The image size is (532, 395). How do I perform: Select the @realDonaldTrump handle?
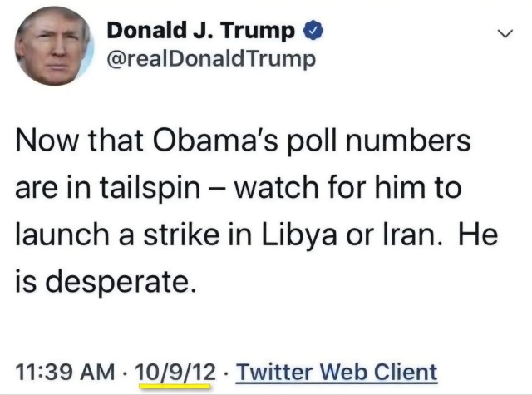[211, 60]
